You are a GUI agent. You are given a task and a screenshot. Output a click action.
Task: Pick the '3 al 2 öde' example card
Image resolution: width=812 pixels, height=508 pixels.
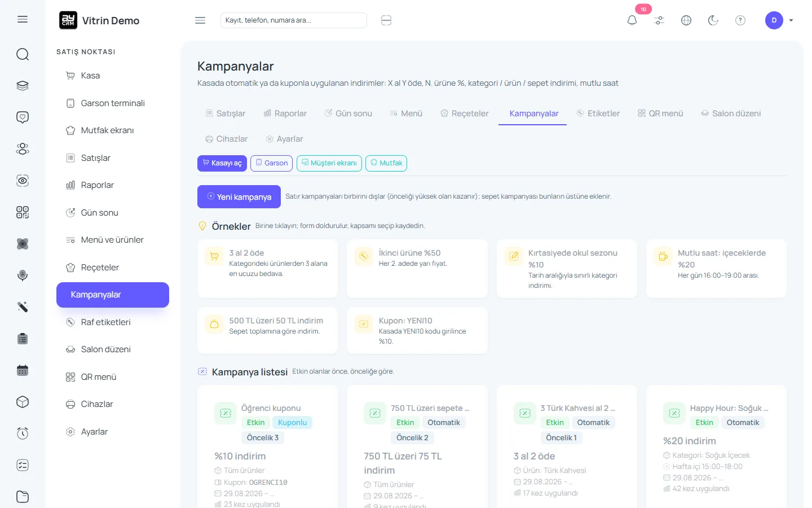267,269
